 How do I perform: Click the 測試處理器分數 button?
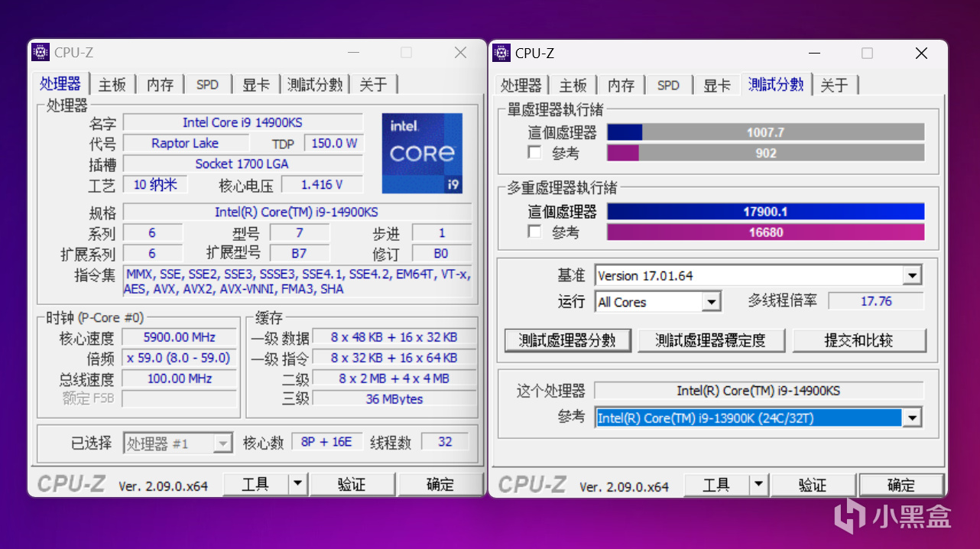567,340
